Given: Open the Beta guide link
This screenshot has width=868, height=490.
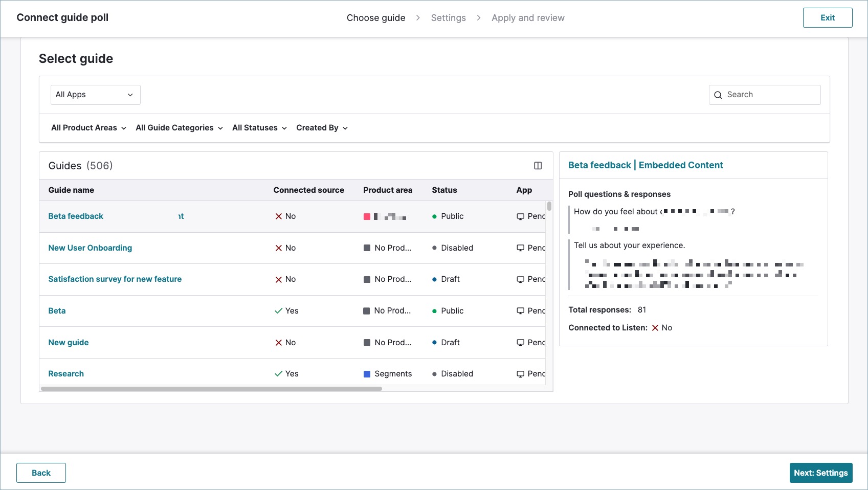Looking at the screenshot, I should pos(57,311).
